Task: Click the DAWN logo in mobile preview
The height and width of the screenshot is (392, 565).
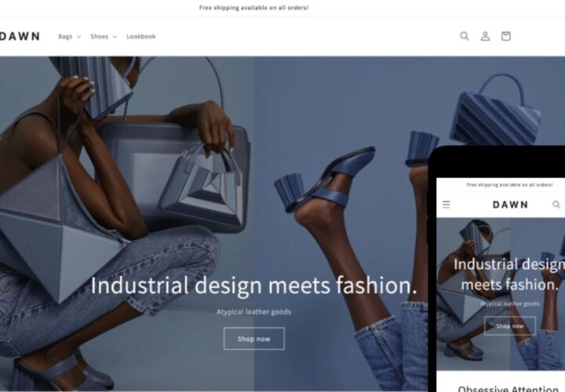Action: (510, 205)
